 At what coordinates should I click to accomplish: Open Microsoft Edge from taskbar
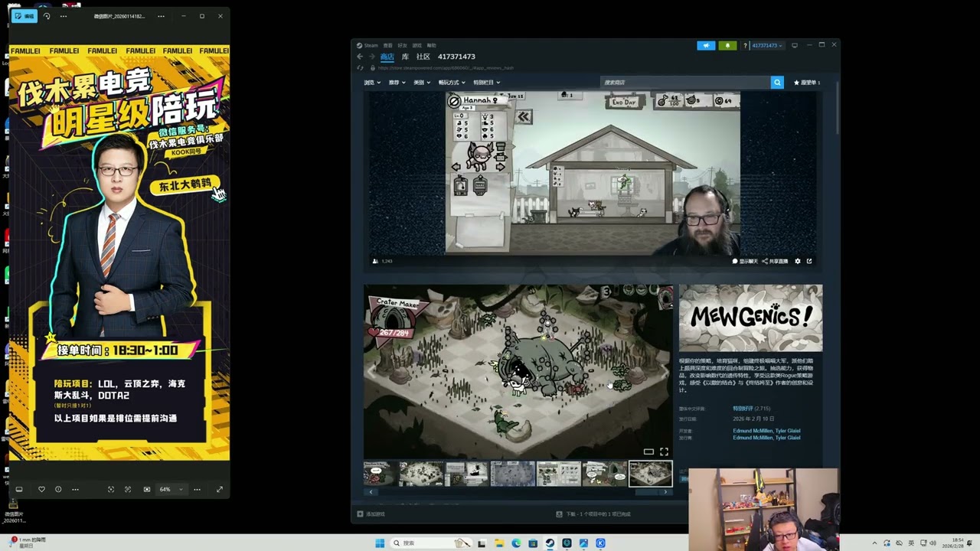[516, 543]
